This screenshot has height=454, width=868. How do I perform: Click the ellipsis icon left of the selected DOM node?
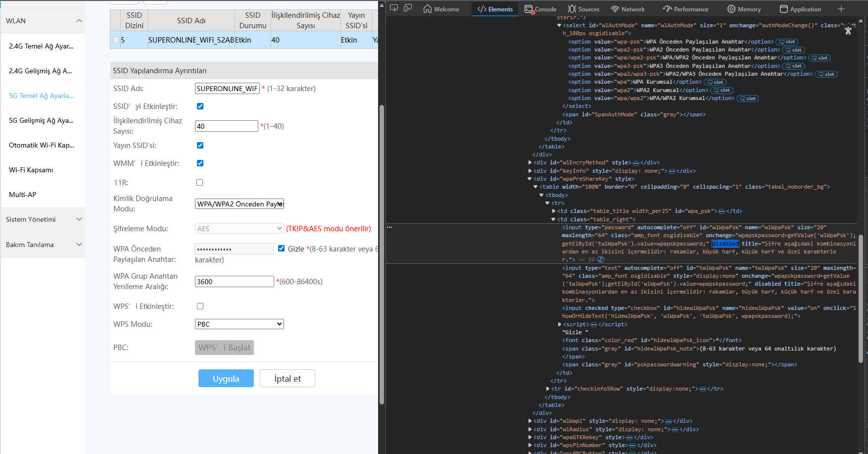click(389, 227)
